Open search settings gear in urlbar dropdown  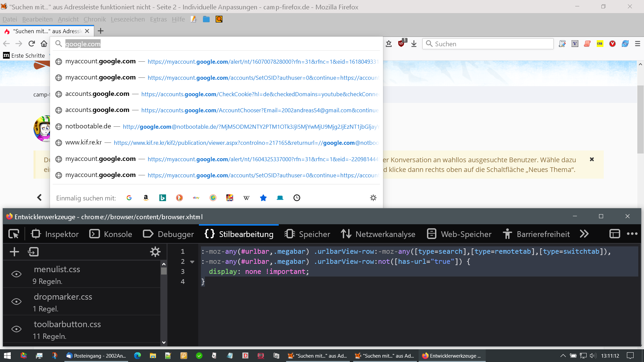click(373, 198)
